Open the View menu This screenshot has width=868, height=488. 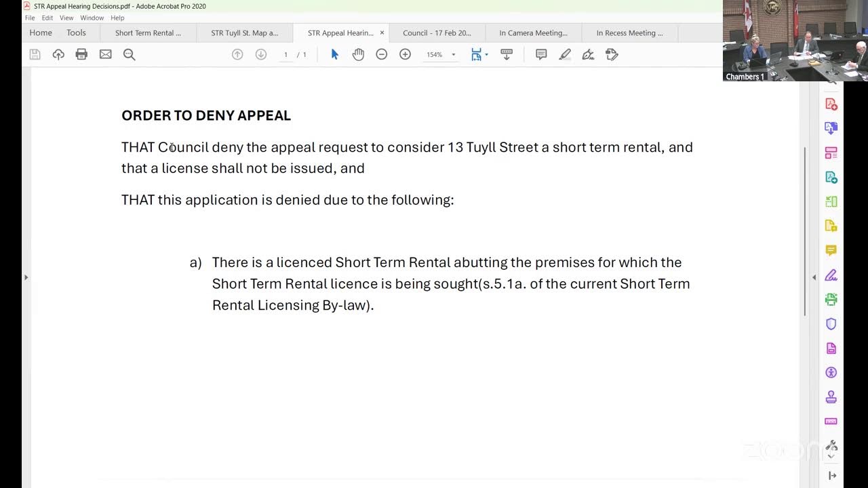(66, 18)
